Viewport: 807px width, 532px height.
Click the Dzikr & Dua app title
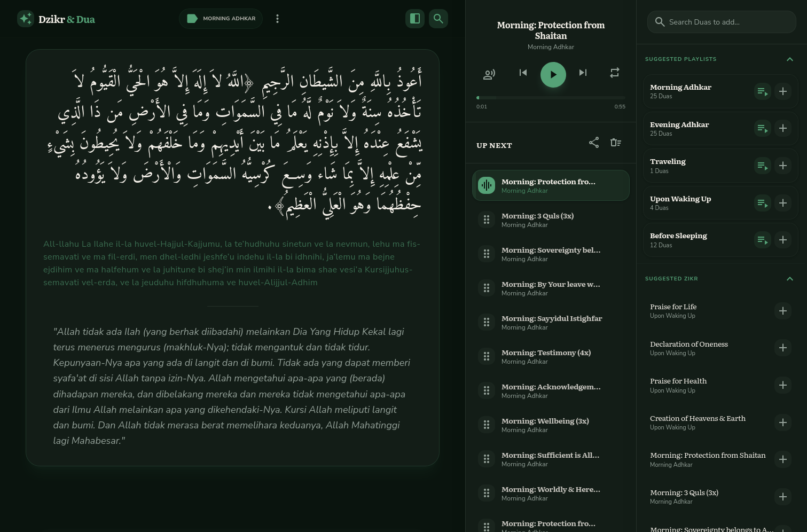pos(67,19)
